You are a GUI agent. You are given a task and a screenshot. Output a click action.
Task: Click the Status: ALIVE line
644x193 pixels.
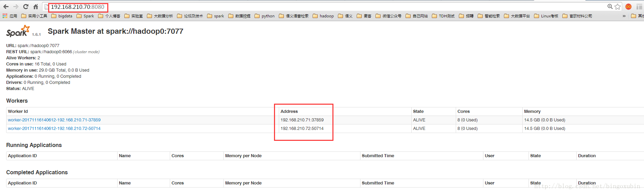tap(20, 89)
